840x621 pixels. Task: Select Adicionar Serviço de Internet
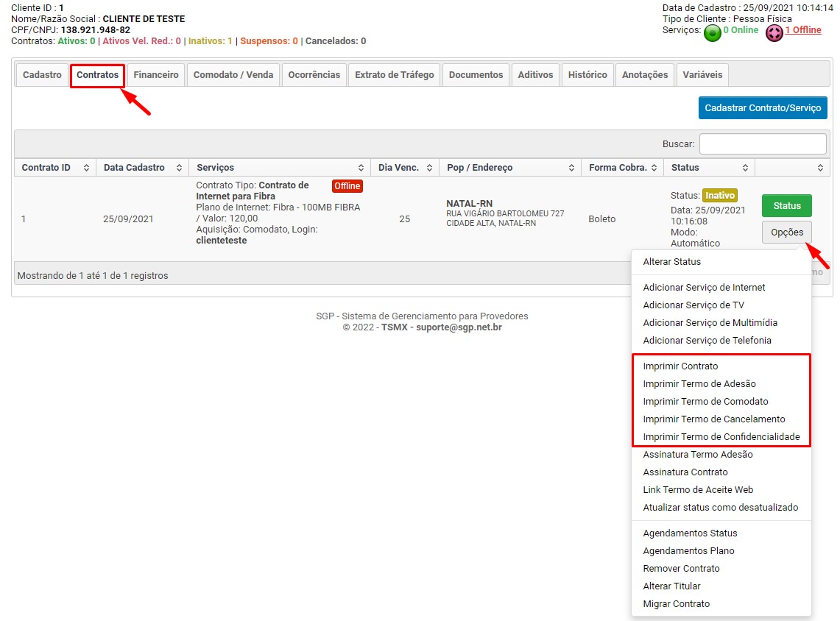coord(704,287)
